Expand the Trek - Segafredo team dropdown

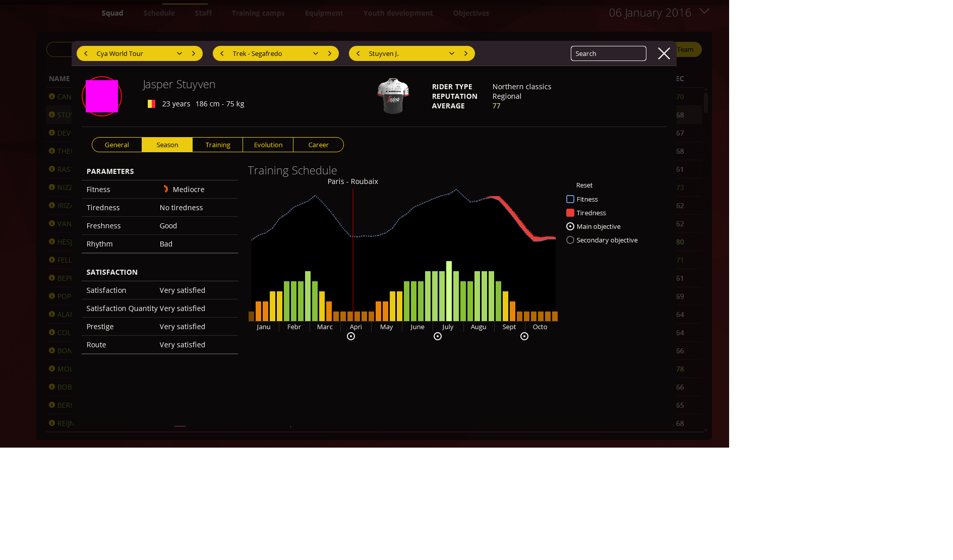[x=316, y=53]
